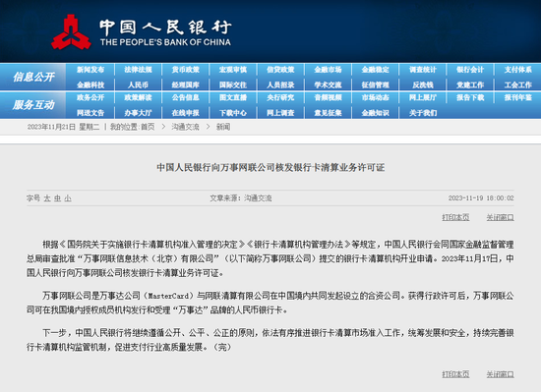Go to 意见征集 page
This screenshot has width=541, height=392.
click(x=328, y=113)
